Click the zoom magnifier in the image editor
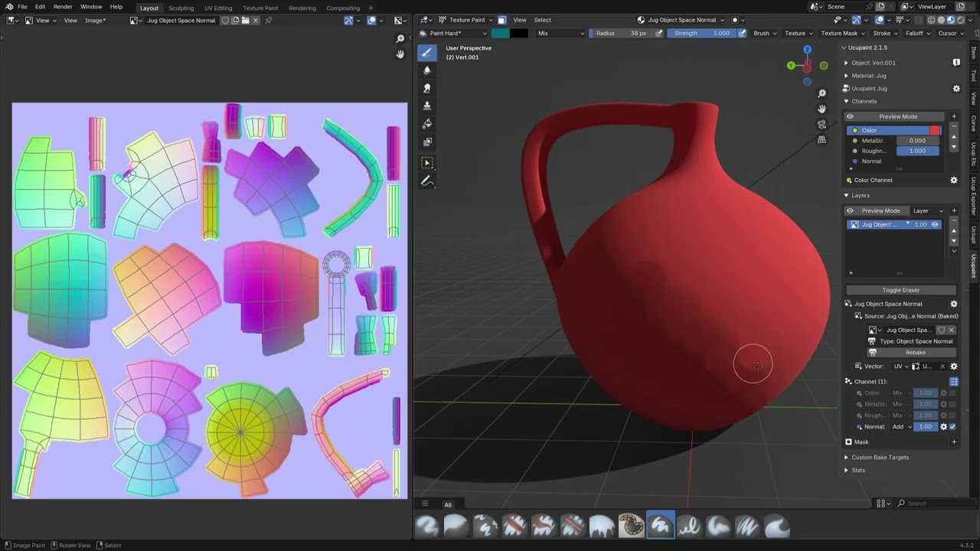The width and height of the screenshot is (980, 551). point(400,38)
